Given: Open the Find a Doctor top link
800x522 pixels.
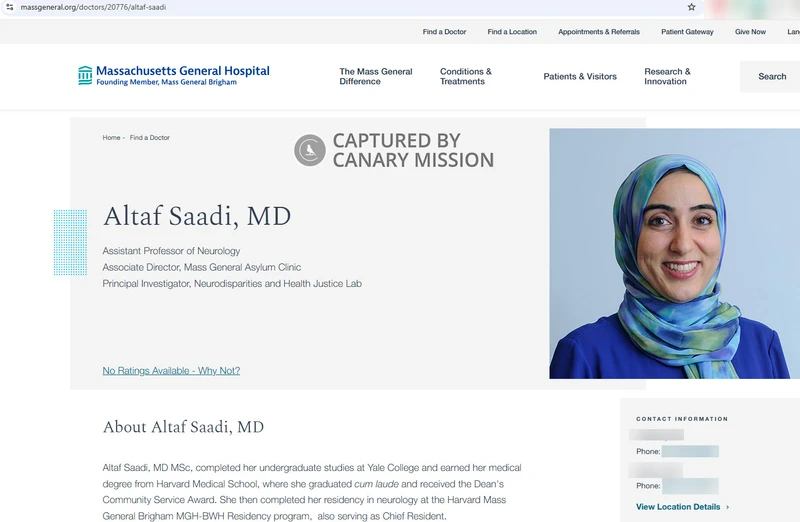Looking at the screenshot, I should point(444,32).
